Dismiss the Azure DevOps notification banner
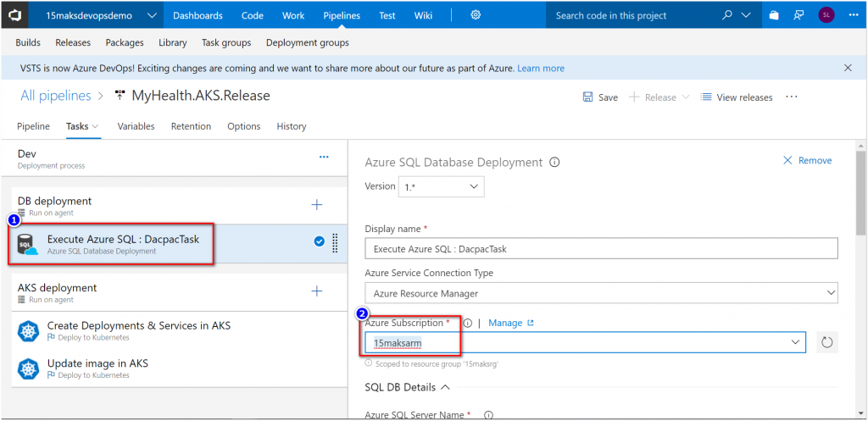This screenshot has width=868, height=421. [848, 68]
